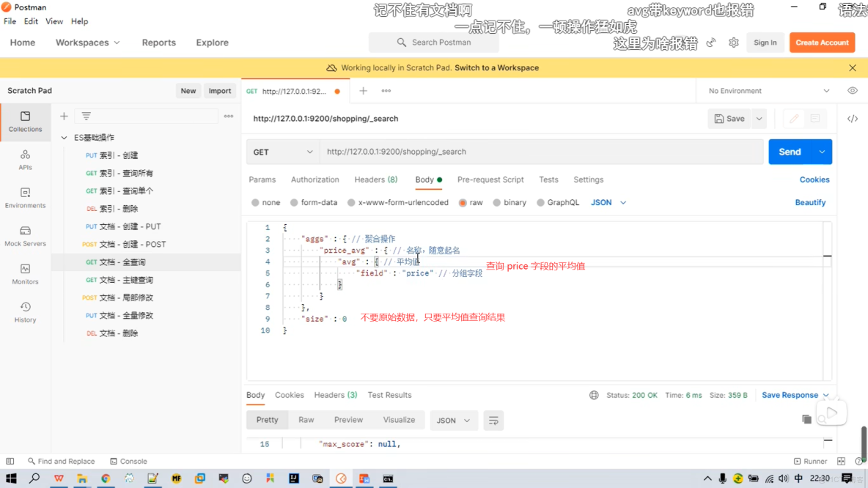Select the raw body format
Viewport: 868px width, 488px height.
(476, 202)
